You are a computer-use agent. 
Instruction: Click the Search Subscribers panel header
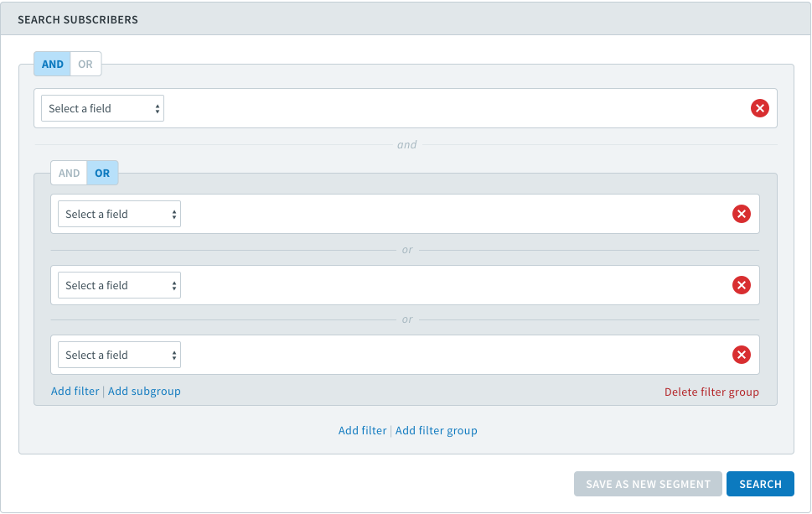406,19
